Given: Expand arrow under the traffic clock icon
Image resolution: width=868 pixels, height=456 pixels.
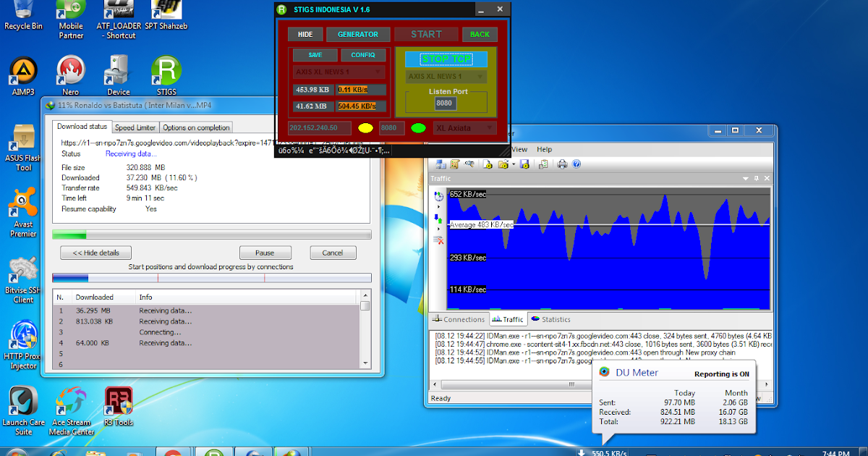Looking at the screenshot, I should [x=438, y=207].
